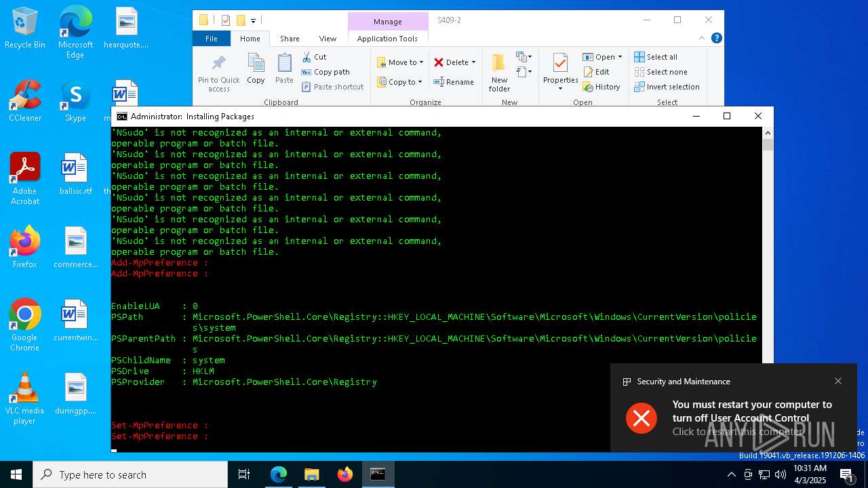Image resolution: width=868 pixels, height=488 pixels.
Task: Open Quick Access Toolbar customize dropdown
Action: pyautogui.click(x=253, y=21)
